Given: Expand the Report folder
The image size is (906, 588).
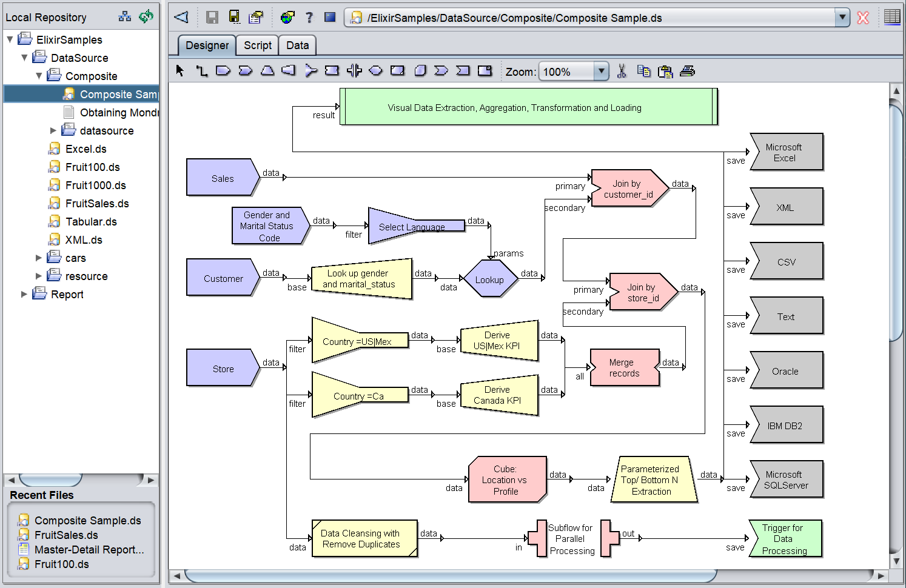Looking at the screenshot, I should [x=24, y=295].
